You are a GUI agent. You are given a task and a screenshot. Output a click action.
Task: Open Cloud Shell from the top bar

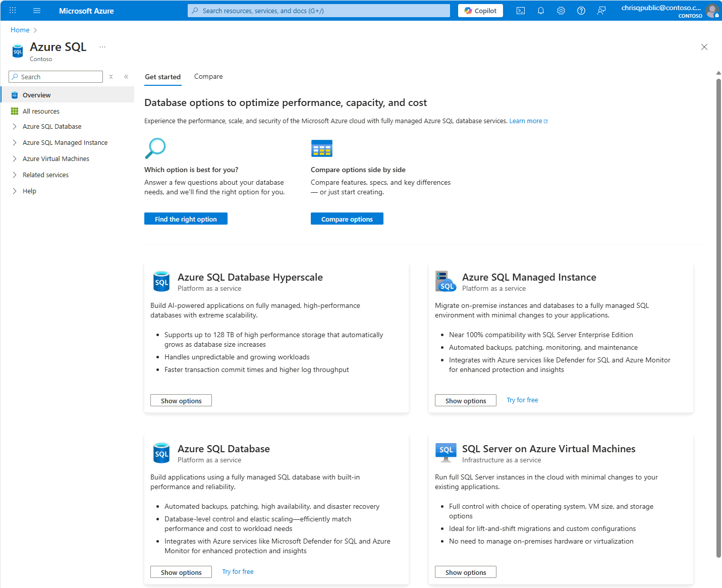tap(521, 10)
